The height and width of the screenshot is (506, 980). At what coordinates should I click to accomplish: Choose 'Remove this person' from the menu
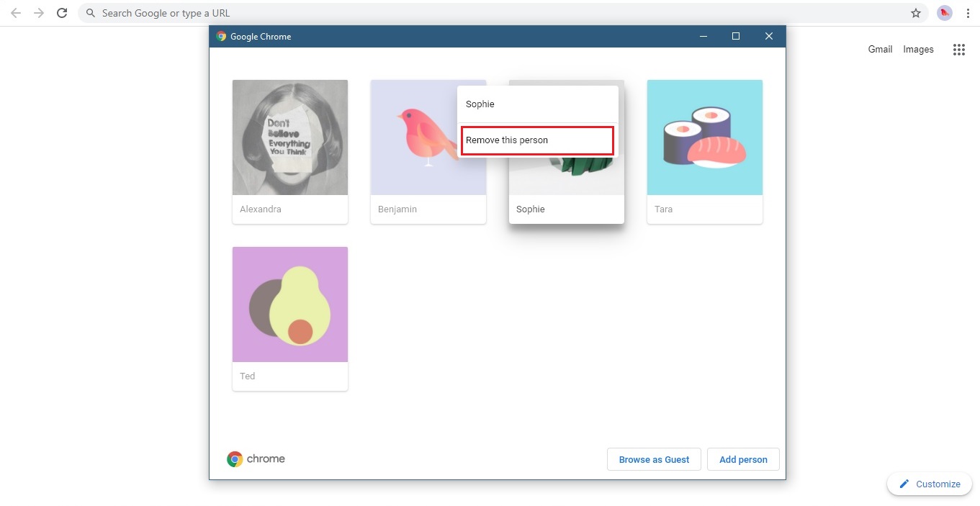pyautogui.click(x=536, y=140)
